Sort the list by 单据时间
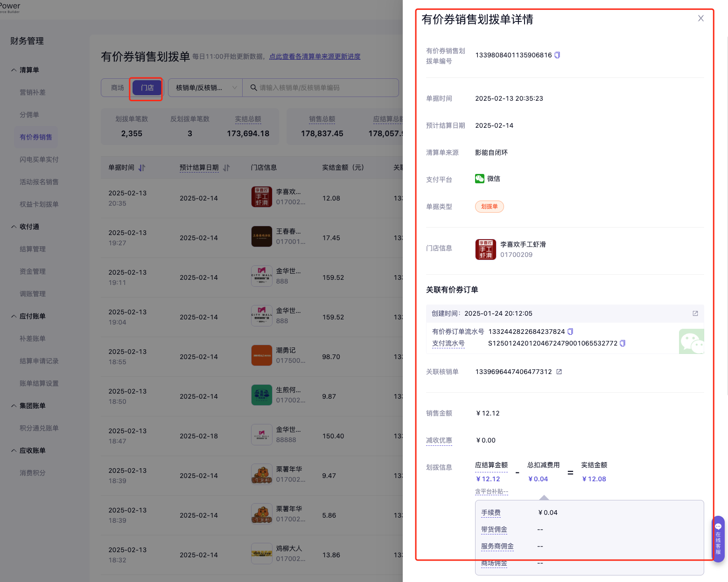This screenshot has width=728, height=582. [x=142, y=168]
